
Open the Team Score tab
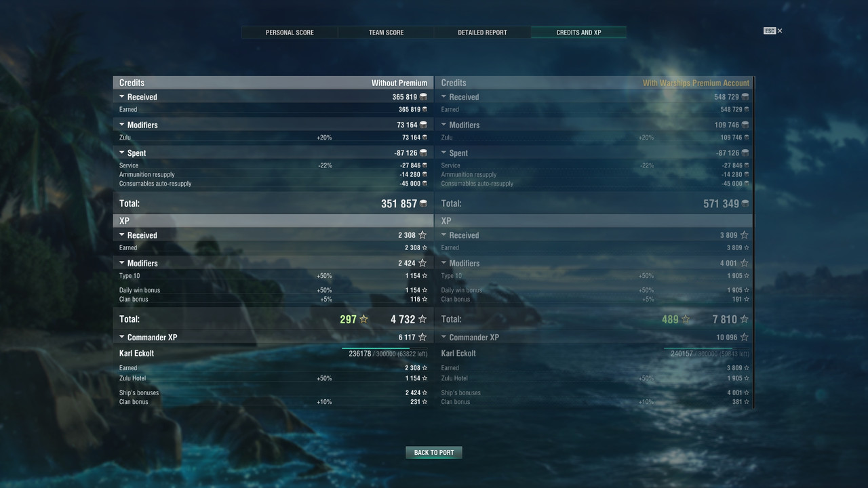tap(386, 33)
